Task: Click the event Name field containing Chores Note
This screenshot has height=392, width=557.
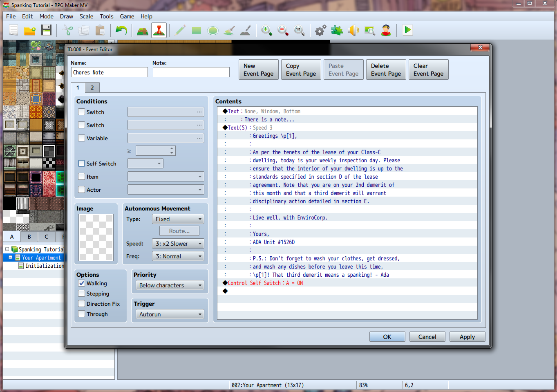Action: pyautogui.click(x=110, y=72)
